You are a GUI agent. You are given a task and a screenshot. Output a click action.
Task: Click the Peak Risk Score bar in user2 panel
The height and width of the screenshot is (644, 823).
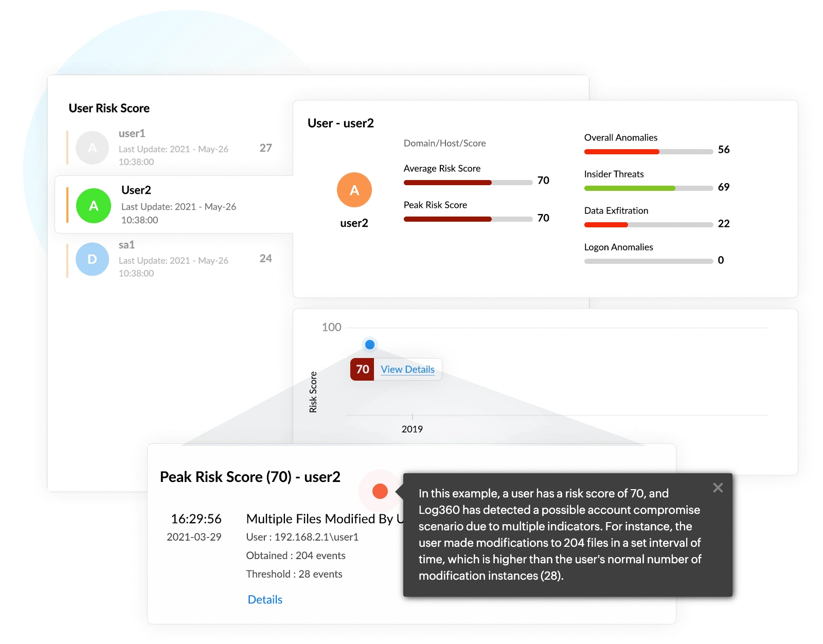468,219
